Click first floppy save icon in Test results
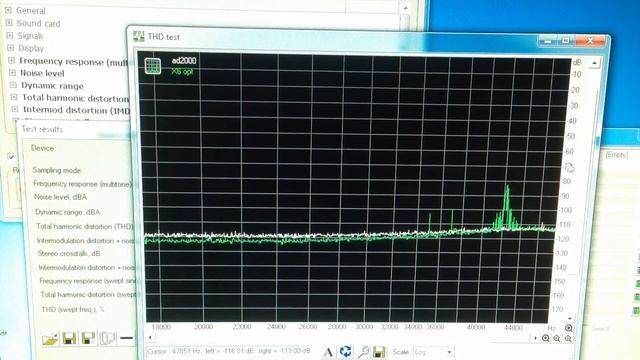The height and width of the screenshot is (360, 640). tap(69, 338)
